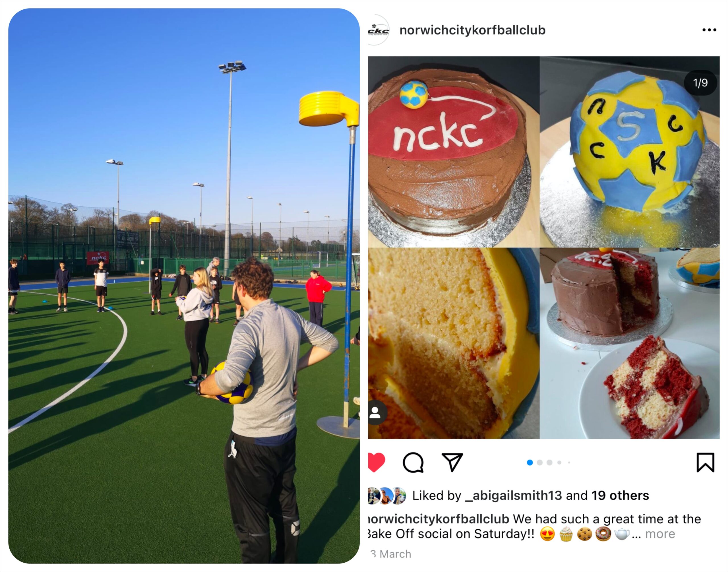Select the fourth carousel dot

(x=559, y=462)
